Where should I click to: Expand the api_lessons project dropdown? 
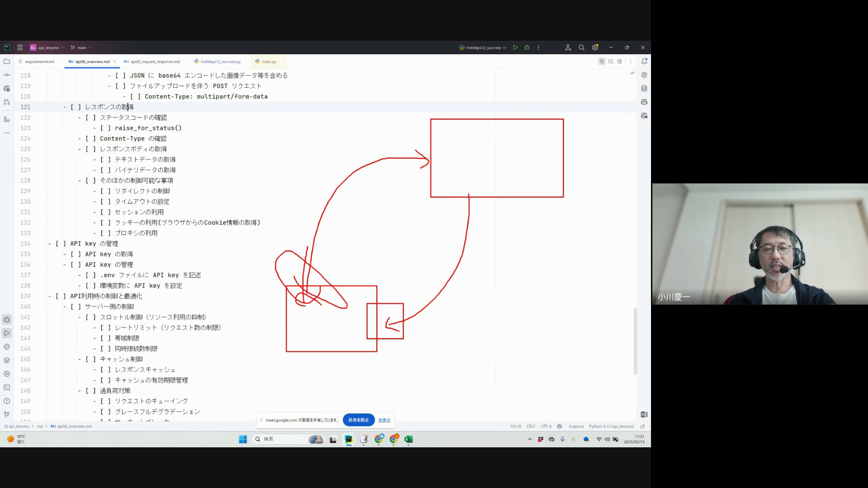[x=49, y=47]
